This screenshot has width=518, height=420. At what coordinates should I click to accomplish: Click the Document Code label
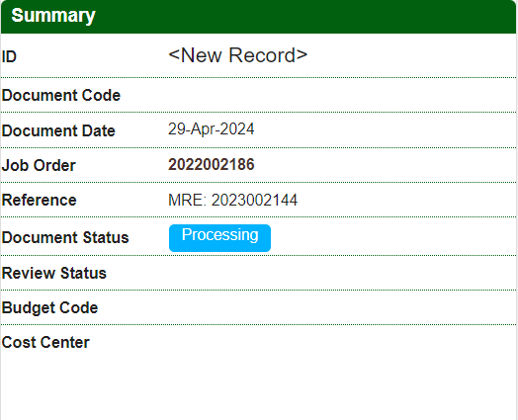coord(61,96)
